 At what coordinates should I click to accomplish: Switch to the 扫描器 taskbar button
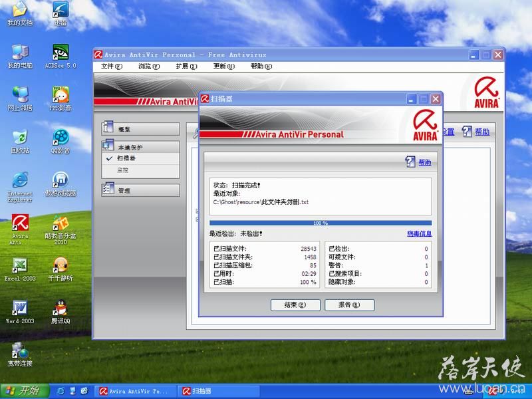pos(217,391)
